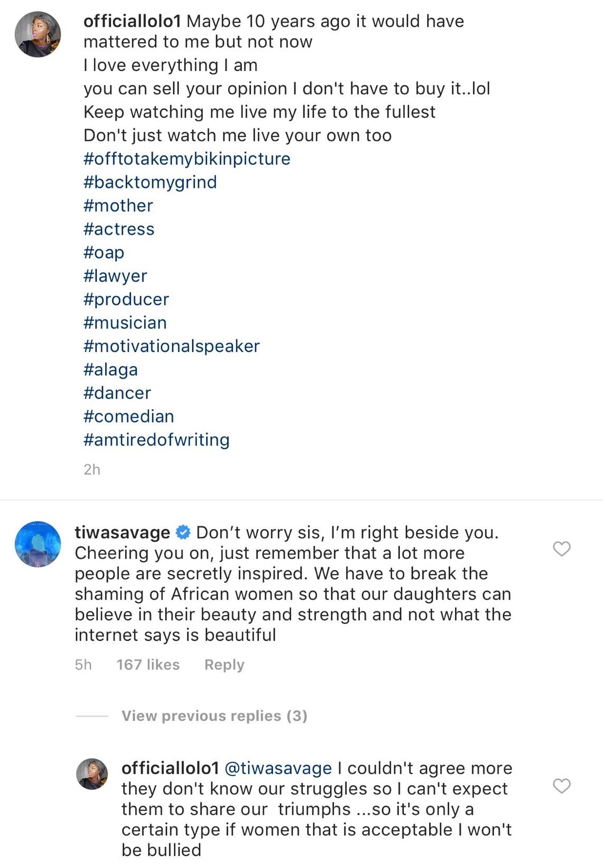Screen dimensions: 606x868
Task: Open the #backtomygrind hashtag
Action: pos(150,182)
